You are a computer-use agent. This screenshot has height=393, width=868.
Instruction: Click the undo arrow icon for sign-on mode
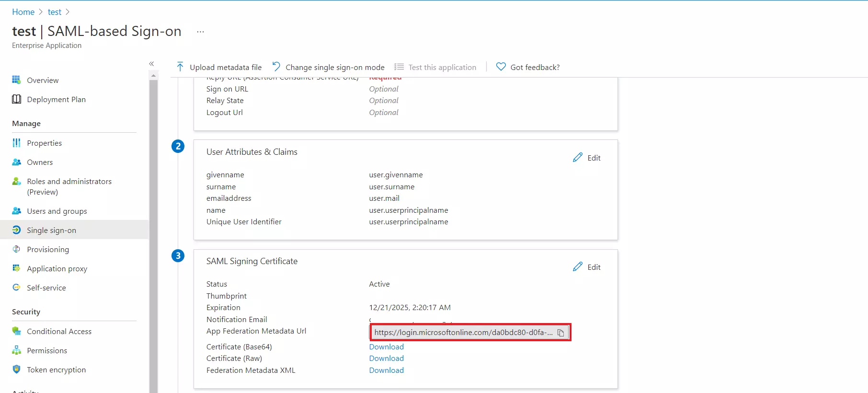[276, 67]
